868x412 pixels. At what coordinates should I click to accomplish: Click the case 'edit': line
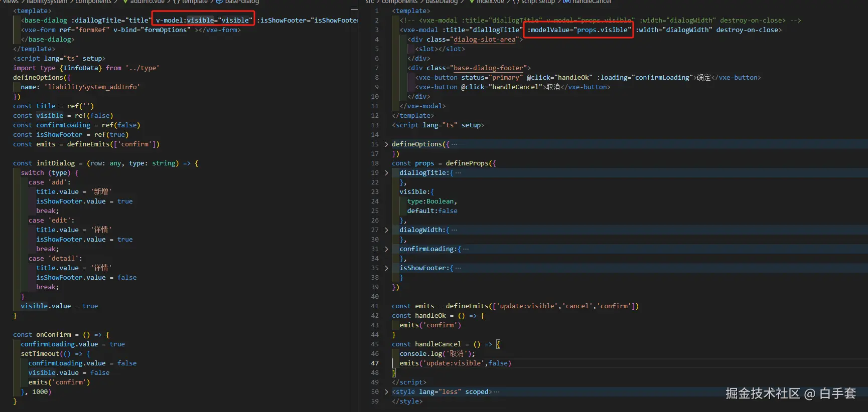click(51, 221)
